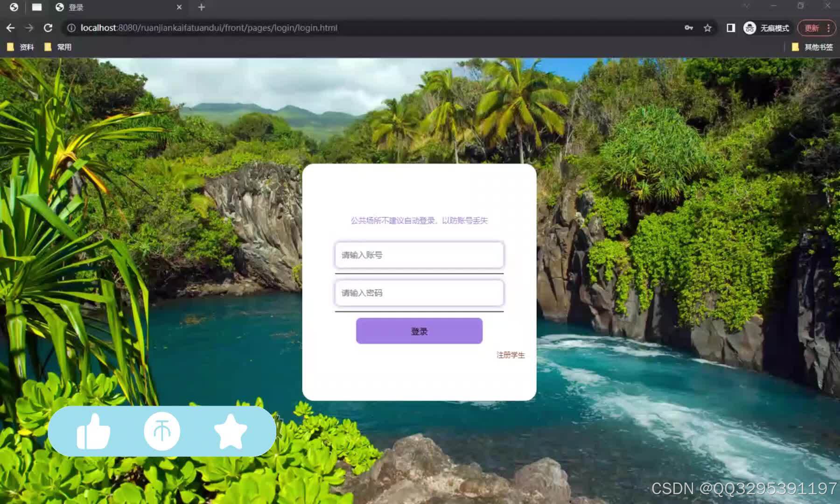The height and width of the screenshot is (504, 840).
Task: Open the site information icon in the address bar
Action: pos(71,28)
